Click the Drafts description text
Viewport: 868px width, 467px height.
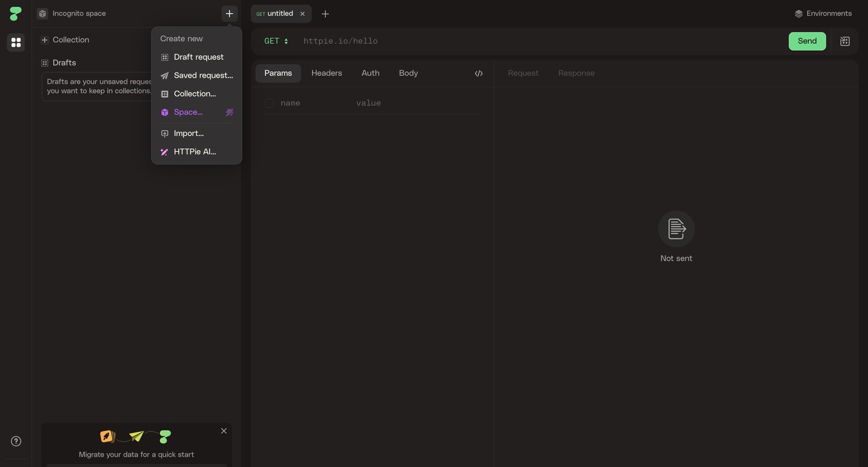click(x=99, y=87)
